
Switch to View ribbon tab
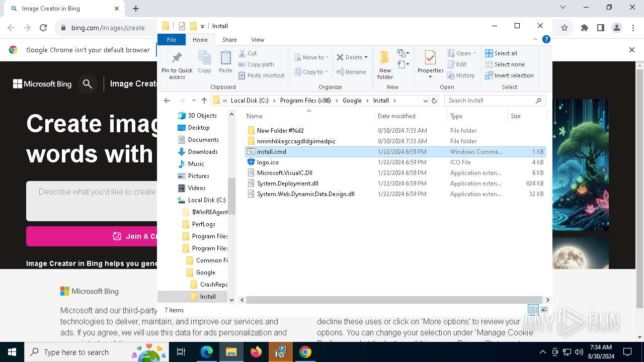[x=258, y=40]
